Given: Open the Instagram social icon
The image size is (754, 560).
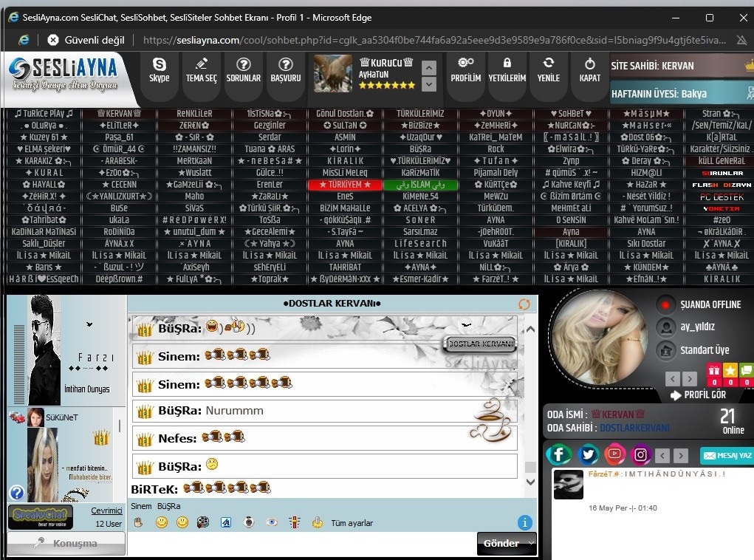Looking at the screenshot, I should pos(641,455).
